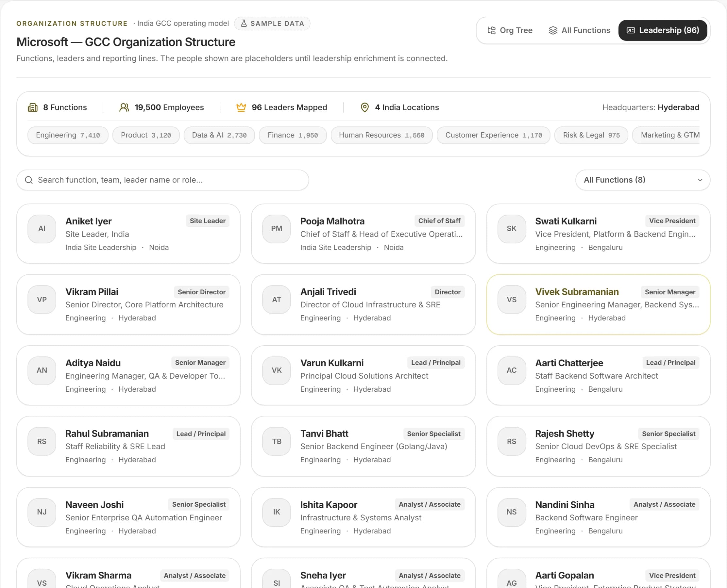The image size is (727, 588).
Task: Click the Org Tree hierarchy icon
Action: [491, 30]
